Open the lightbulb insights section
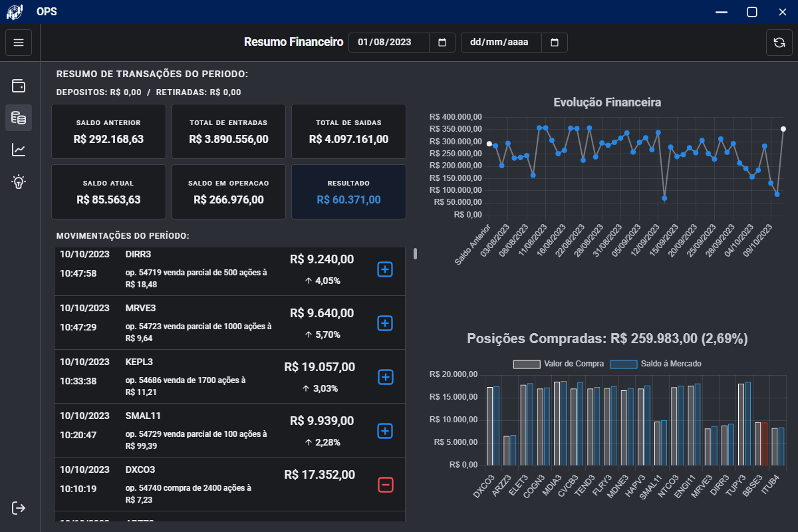The width and height of the screenshot is (798, 532). click(x=19, y=182)
